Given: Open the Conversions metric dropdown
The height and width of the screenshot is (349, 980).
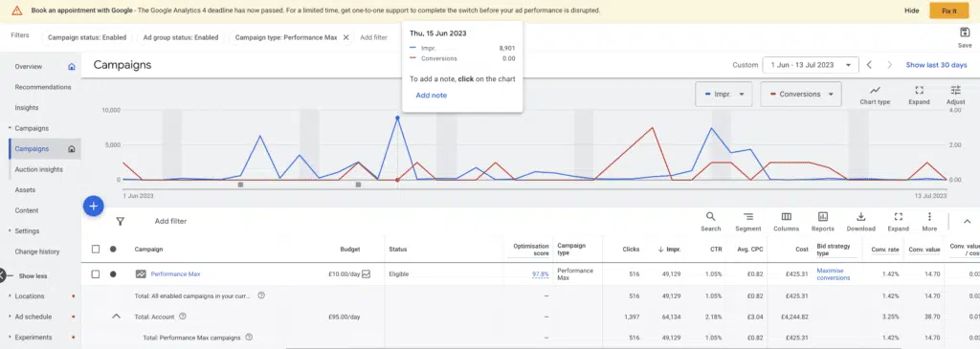Looking at the screenshot, I should click(x=801, y=95).
